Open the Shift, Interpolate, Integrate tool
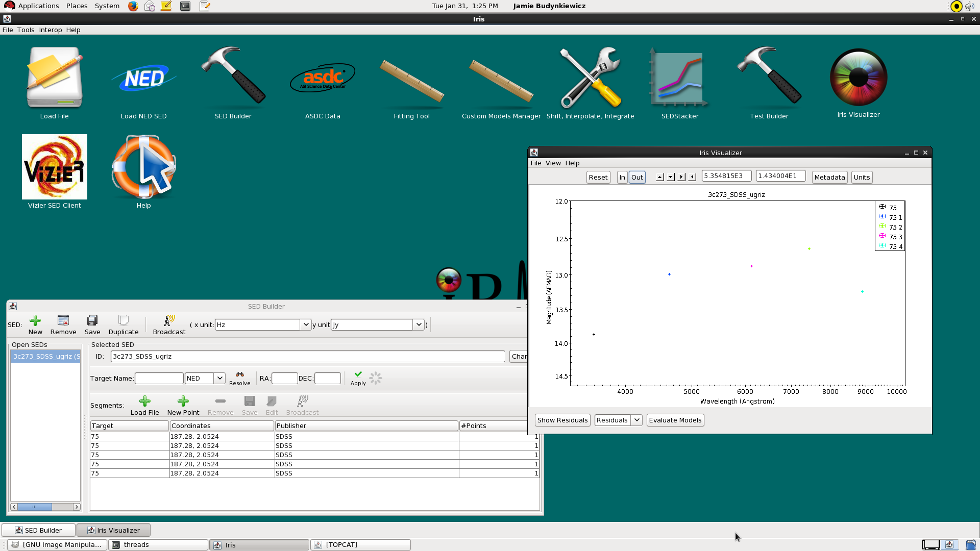980x551 pixels. [x=590, y=79]
